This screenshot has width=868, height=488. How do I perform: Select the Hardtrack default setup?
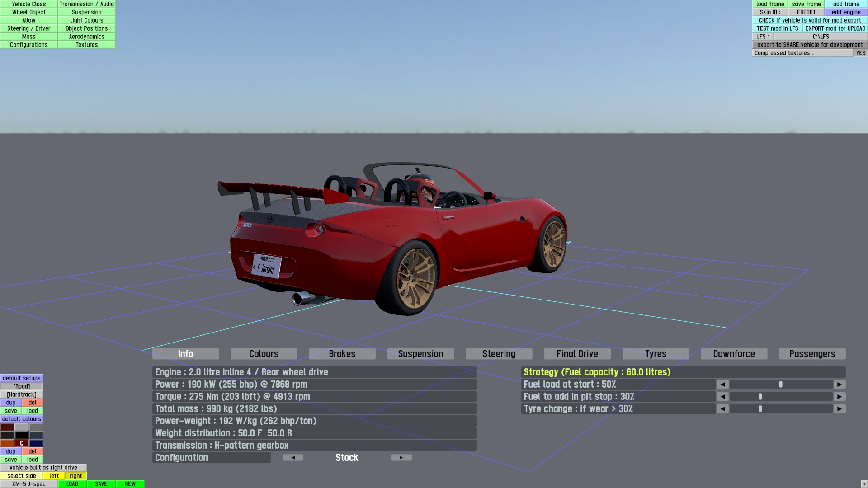[x=22, y=394]
